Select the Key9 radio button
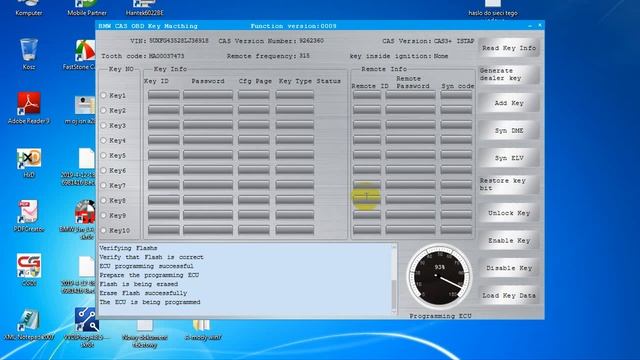Viewport: 640px width, 360px height. (104, 215)
